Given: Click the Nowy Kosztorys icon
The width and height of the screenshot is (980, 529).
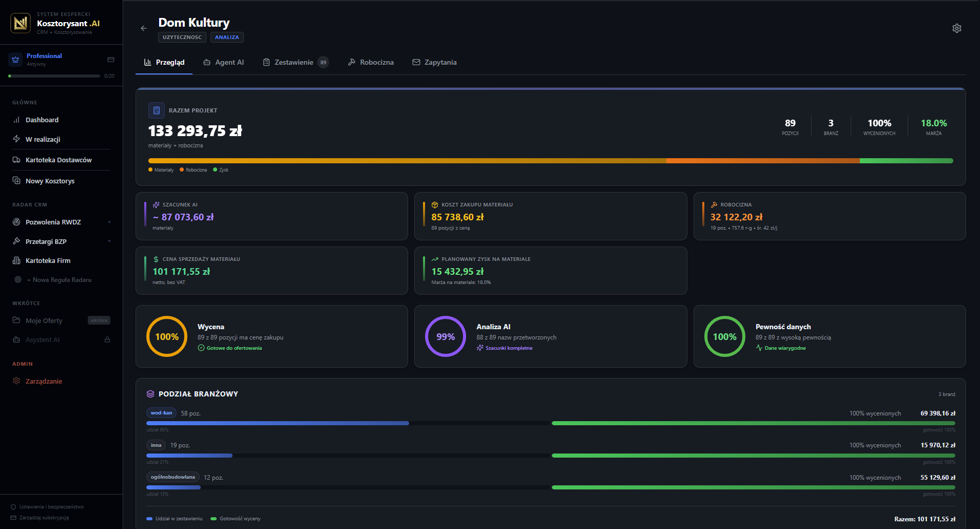Looking at the screenshot, I should (16, 180).
